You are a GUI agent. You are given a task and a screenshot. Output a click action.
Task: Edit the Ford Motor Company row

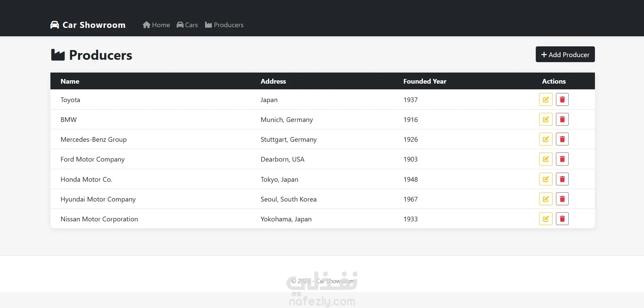546,159
